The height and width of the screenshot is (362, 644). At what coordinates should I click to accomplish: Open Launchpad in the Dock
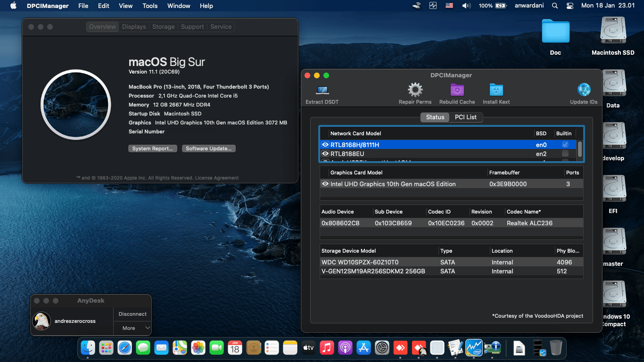[x=106, y=348]
